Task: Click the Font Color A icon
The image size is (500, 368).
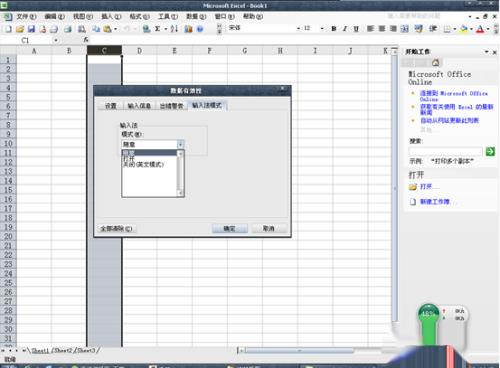Action: coord(480,29)
